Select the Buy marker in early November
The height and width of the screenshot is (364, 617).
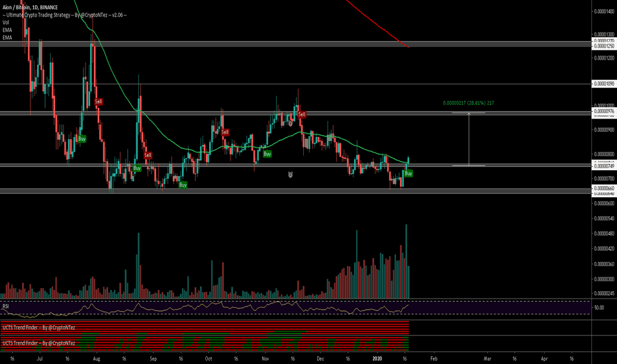pyautogui.click(x=267, y=154)
